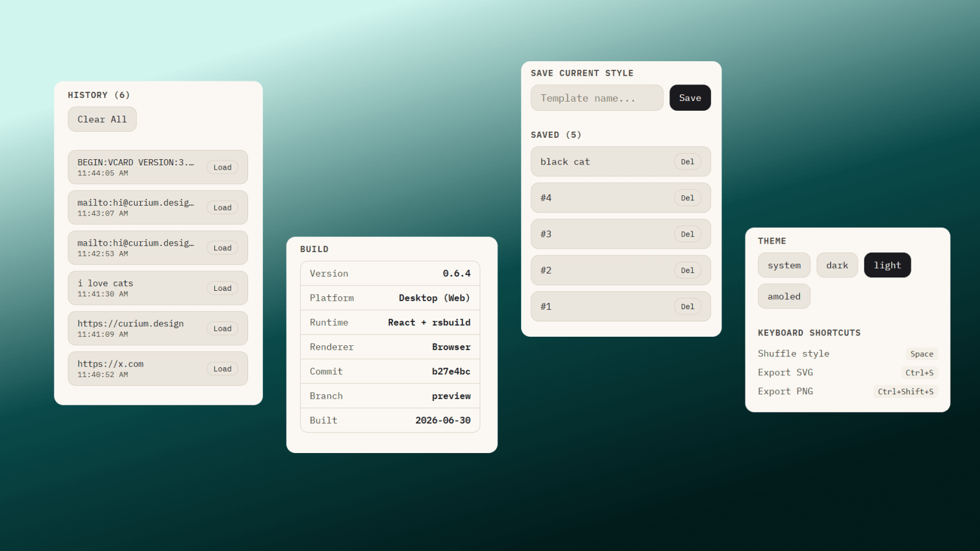Click the Clear All history button
980x551 pixels.
[x=102, y=119]
